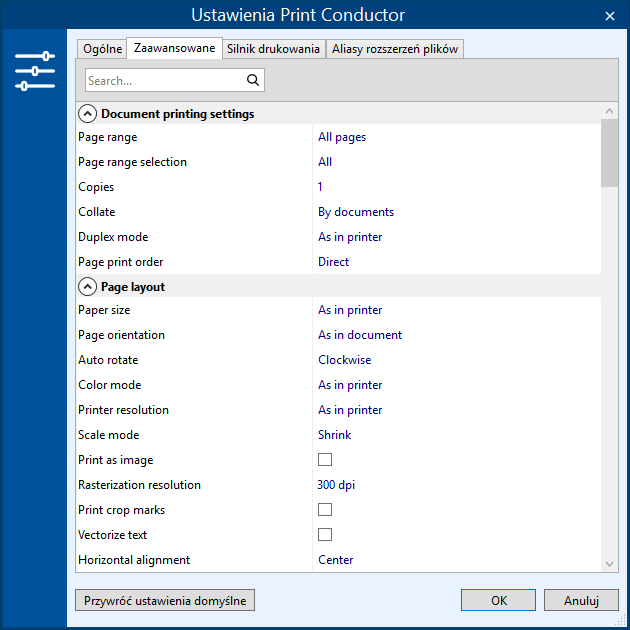Open the Color mode value
This screenshot has height=630, width=630.
(x=350, y=385)
